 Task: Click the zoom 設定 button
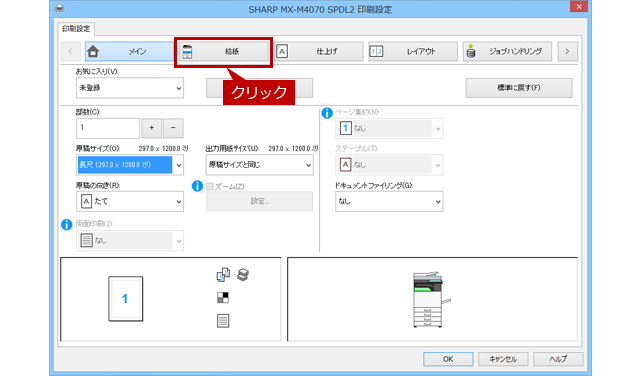(260, 201)
